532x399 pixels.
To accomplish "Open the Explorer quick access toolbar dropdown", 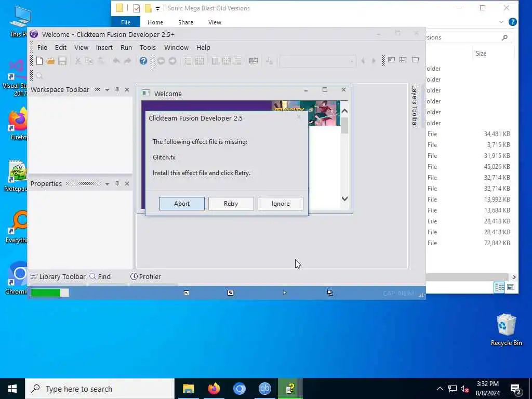I will point(157,8).
